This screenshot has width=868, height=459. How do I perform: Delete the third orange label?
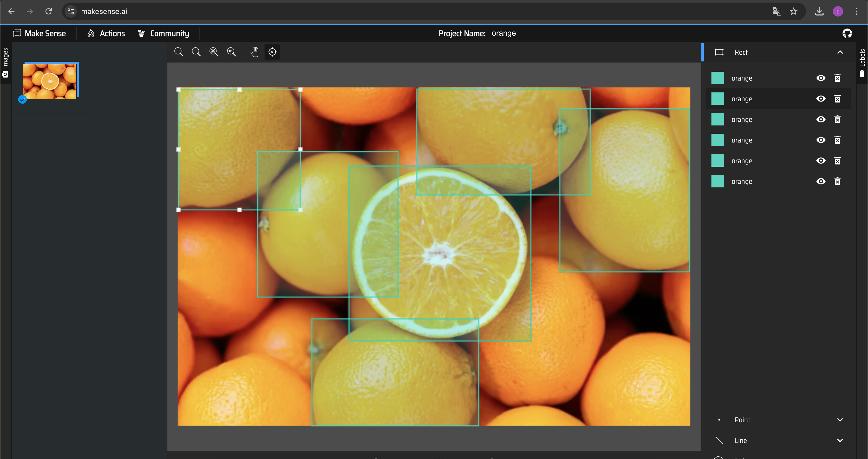pyautogui.click(x=837, y=119)
